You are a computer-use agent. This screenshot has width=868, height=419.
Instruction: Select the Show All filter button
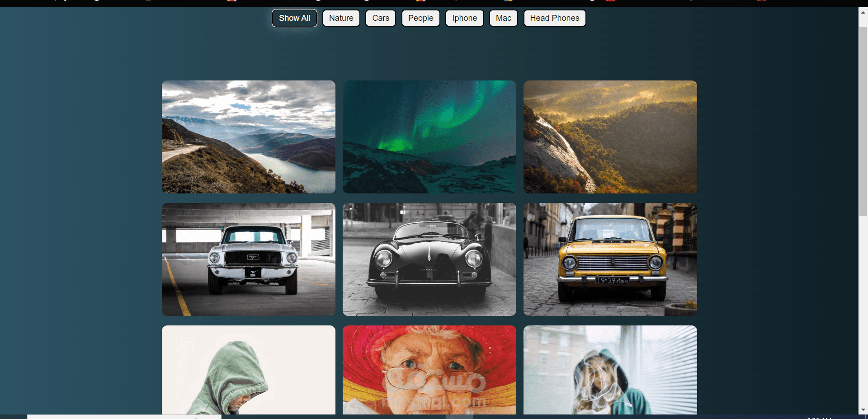coord(294,18)
